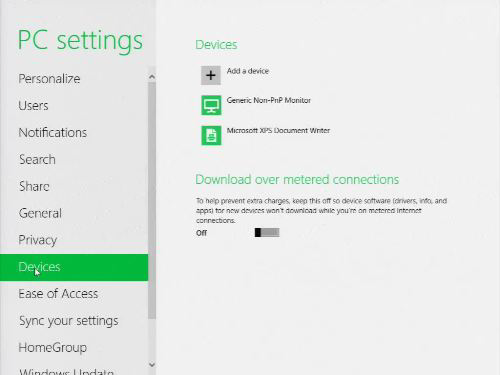This screenshot has width=500, height=375.
Task: Open the HomeGroup settings category
Action: pos(53,348)
